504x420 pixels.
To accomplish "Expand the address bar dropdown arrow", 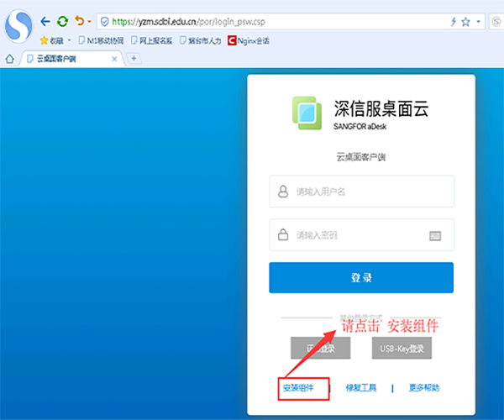I will pyautogui.click(x=478, y=20).
